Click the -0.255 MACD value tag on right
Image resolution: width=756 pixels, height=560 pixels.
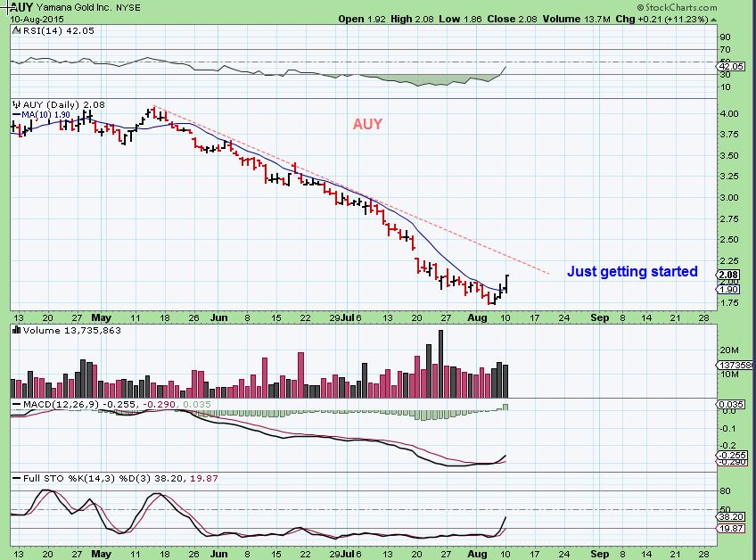733,456
